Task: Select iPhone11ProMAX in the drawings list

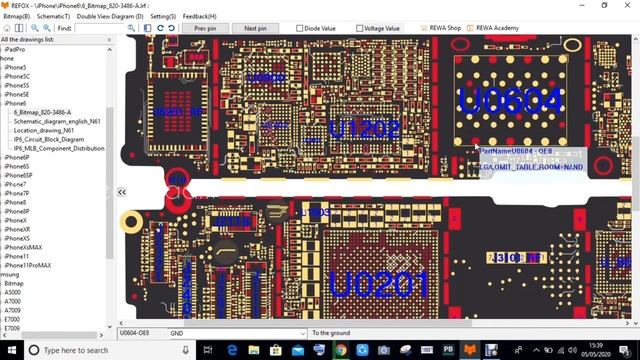Action: [x=28, y=265]
